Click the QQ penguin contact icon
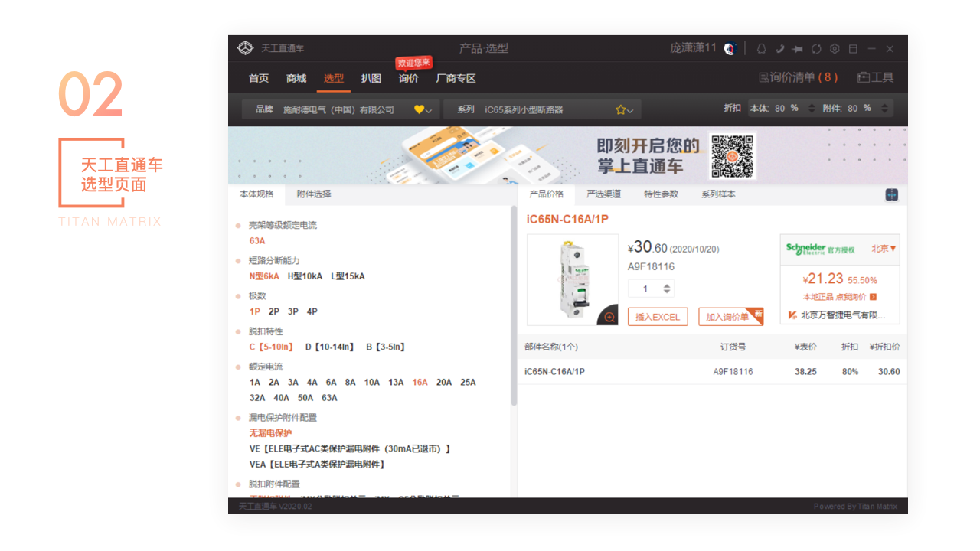 point(761,48)
